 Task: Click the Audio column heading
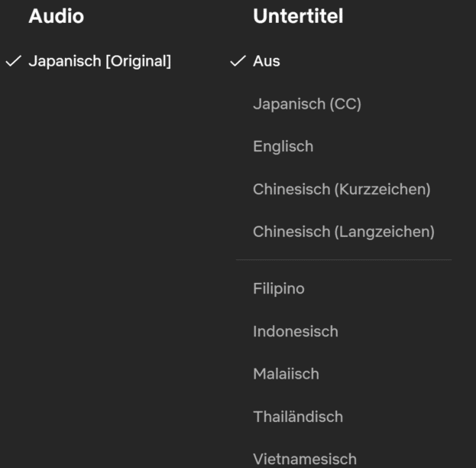click(56, 16)
